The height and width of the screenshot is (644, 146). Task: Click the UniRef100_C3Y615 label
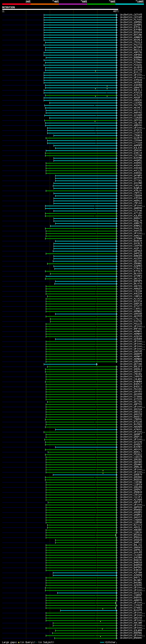[x=131, y=605]
